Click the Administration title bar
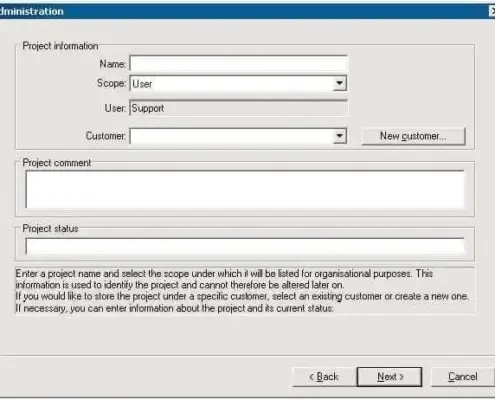This screenshot has width=495, height=400. pyautogui.click(x=247, y=11)
